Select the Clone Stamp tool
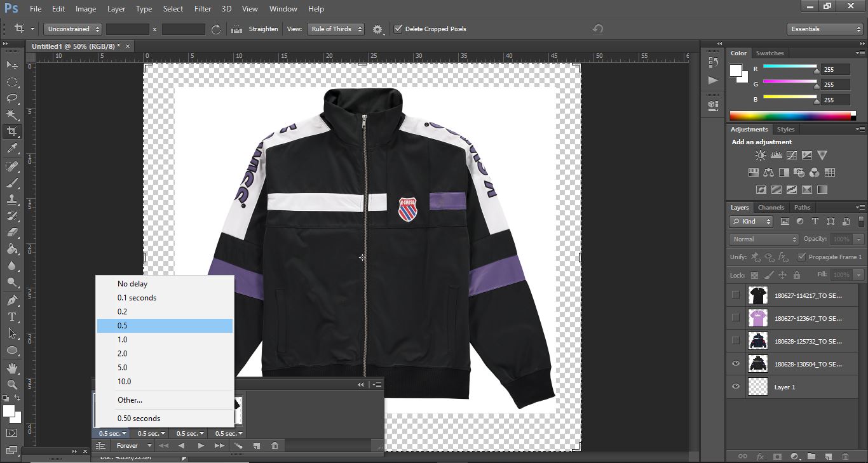 [x=11, y=199]
